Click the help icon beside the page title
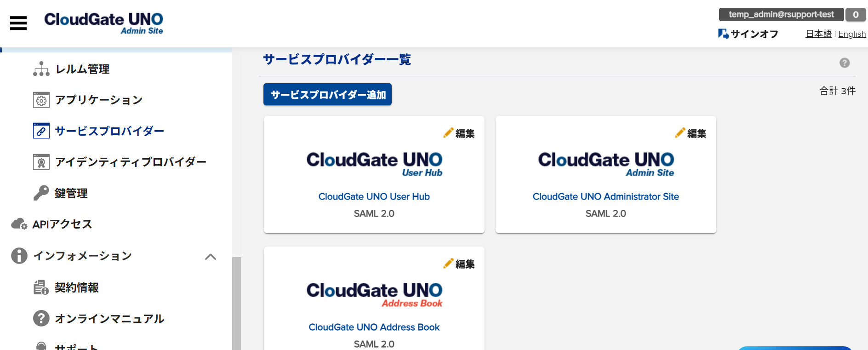 pos(845,63)
